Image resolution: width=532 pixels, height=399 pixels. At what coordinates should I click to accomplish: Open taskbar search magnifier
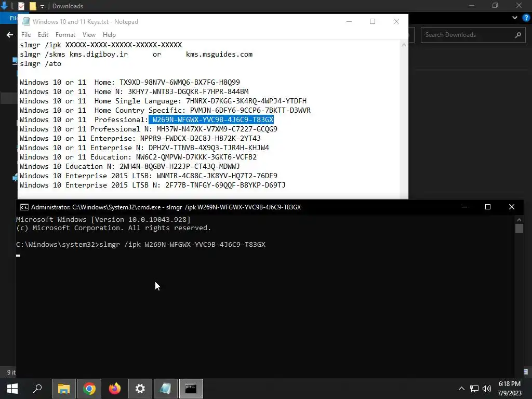pos(37,389)
